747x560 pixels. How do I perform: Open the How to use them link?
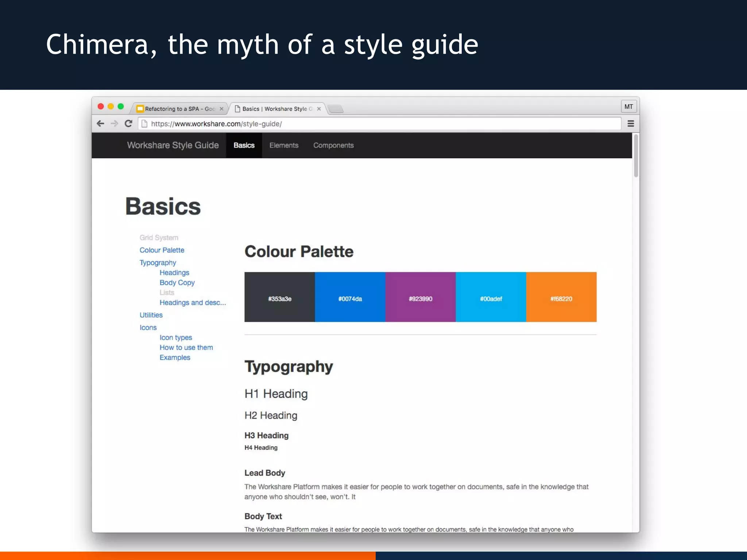tap(186, 347)
